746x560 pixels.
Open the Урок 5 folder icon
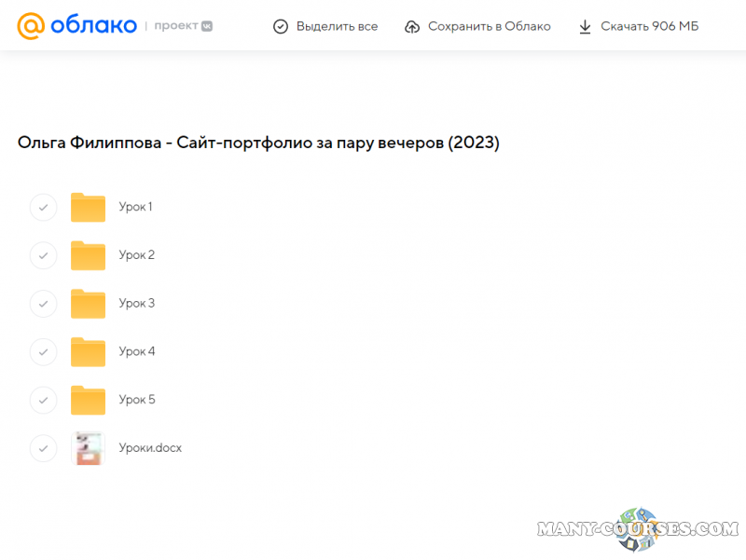coord(89,401)
